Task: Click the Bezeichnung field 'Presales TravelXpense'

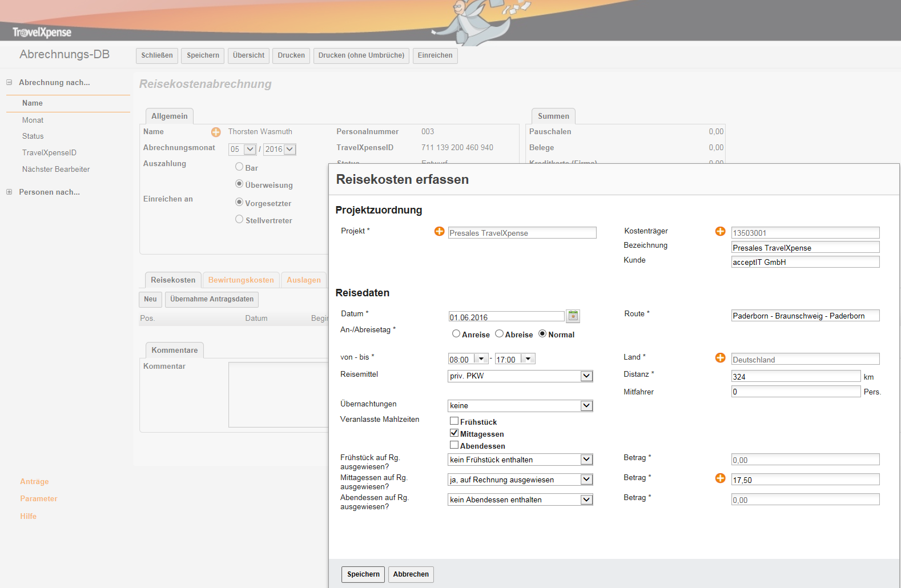Action: pyautogui.click(x=806, y=247)
